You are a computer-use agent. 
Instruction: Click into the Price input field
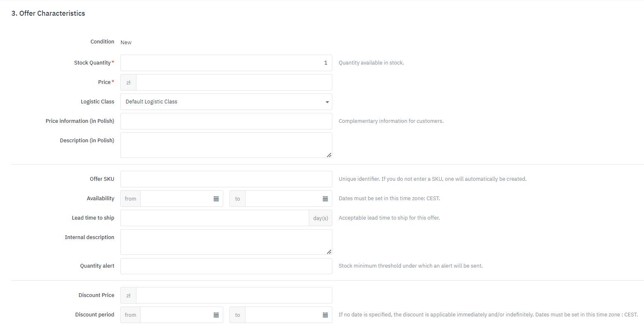click(x=234, y=82)
